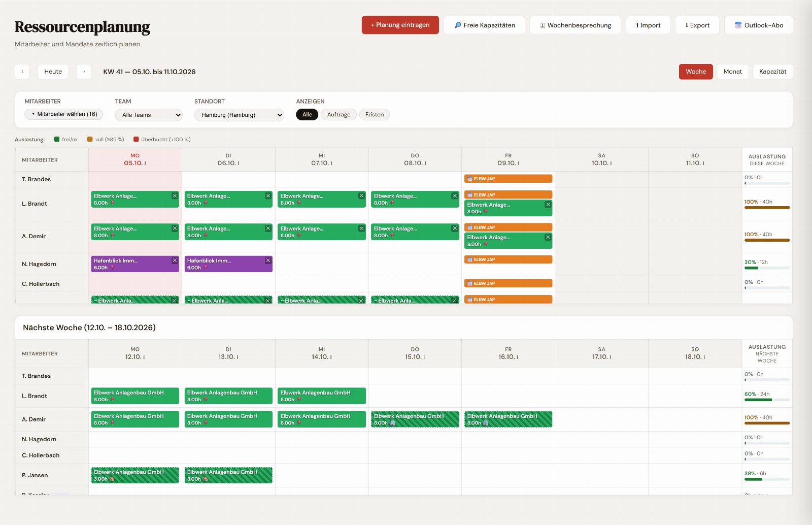
Task: Click the red überbucht legend swatch
Action: coord(136,139)
